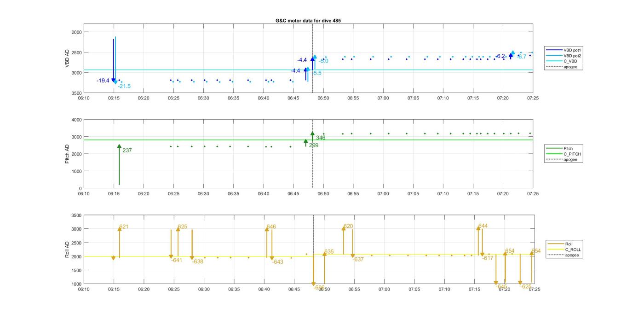Click the "299" pitch move annotation
The image size is (644, 319).
point(314,145)
